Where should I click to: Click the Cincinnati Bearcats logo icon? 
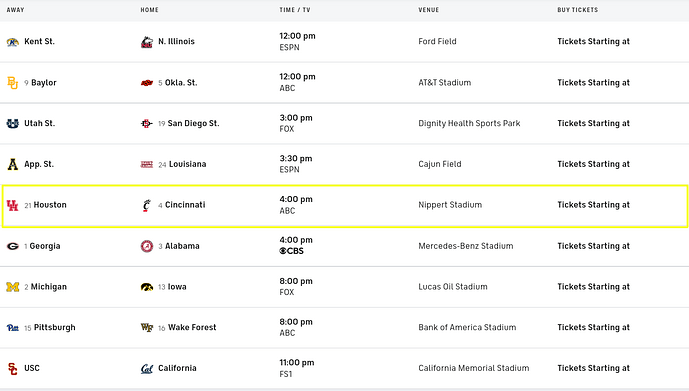pyautogui.click(x=147, y=205)
